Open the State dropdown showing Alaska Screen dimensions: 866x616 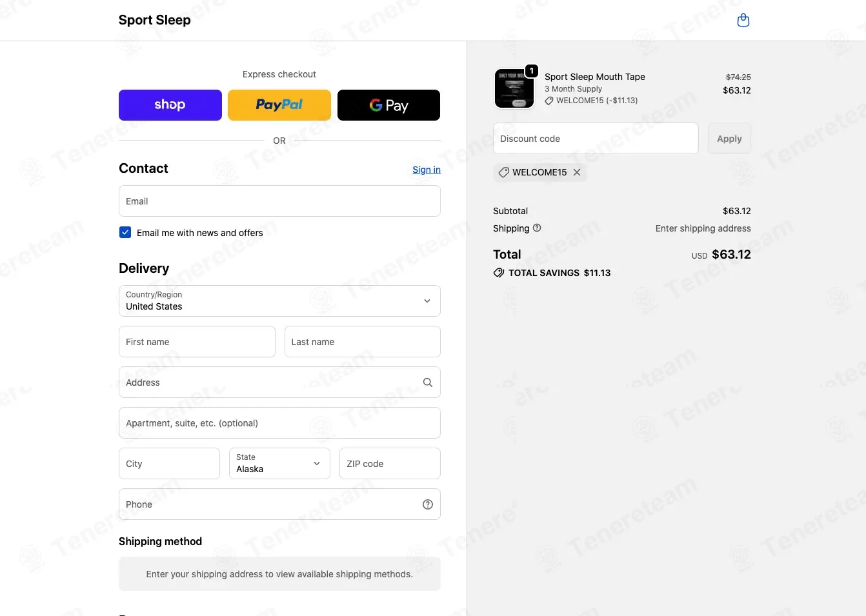[279, 464]
